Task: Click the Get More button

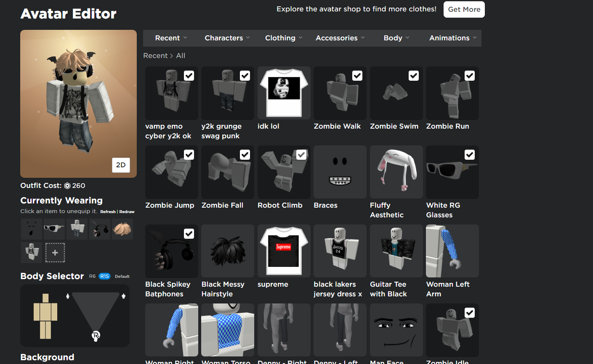Action: 464,9
